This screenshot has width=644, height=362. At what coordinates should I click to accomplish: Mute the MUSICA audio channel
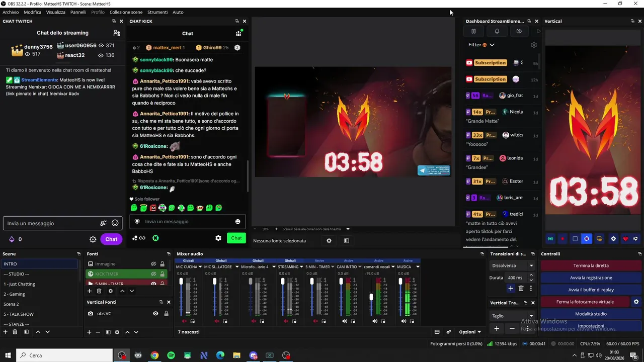click(x=404, y=321)
